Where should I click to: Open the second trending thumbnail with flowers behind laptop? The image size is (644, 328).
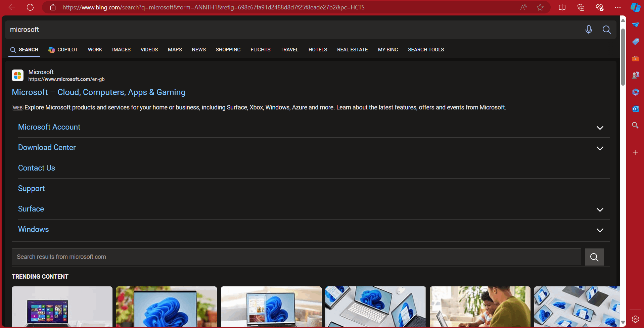tap(167, 307)
